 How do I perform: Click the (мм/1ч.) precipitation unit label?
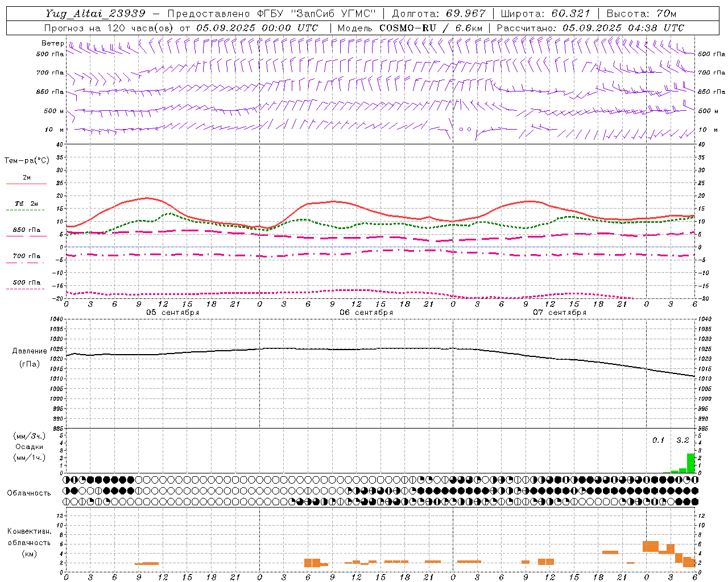click(30, 458)
